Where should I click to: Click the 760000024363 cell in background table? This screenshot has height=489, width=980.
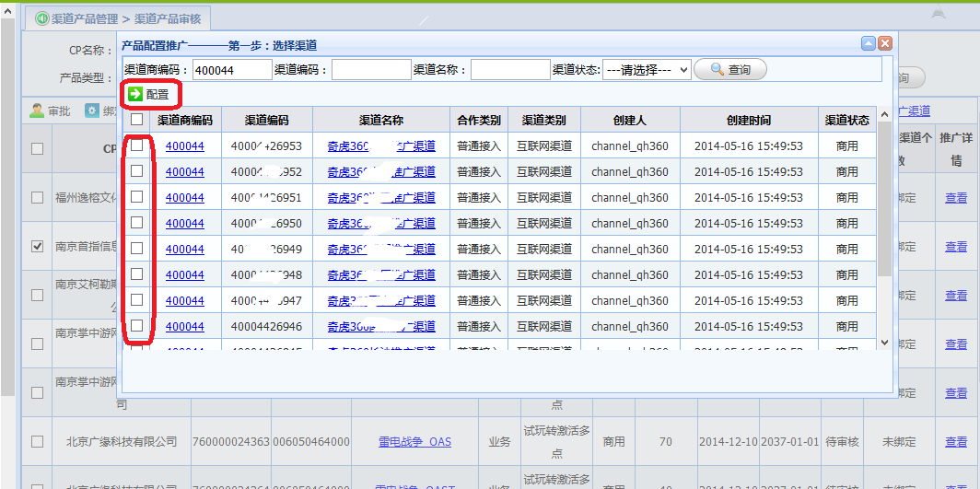click(231, 441)
